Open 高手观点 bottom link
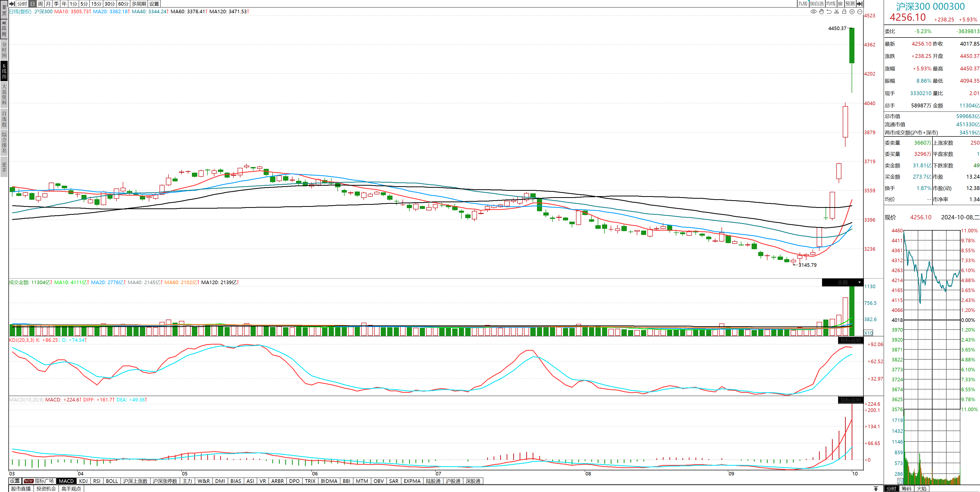This screenshot has width=980, height=492. (71, 489)
